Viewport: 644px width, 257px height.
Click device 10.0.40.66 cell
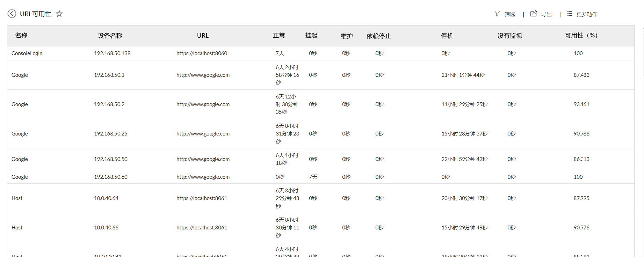pyautogui.click(x=106, y=227)
